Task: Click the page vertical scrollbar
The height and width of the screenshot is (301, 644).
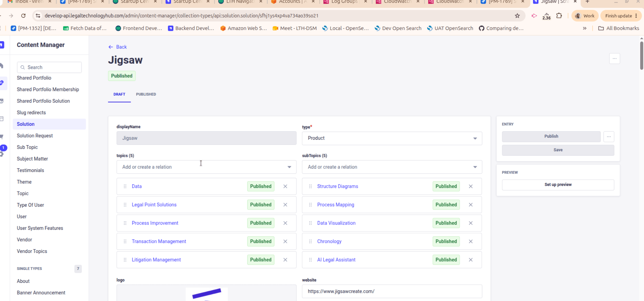Action: point(642,55)
